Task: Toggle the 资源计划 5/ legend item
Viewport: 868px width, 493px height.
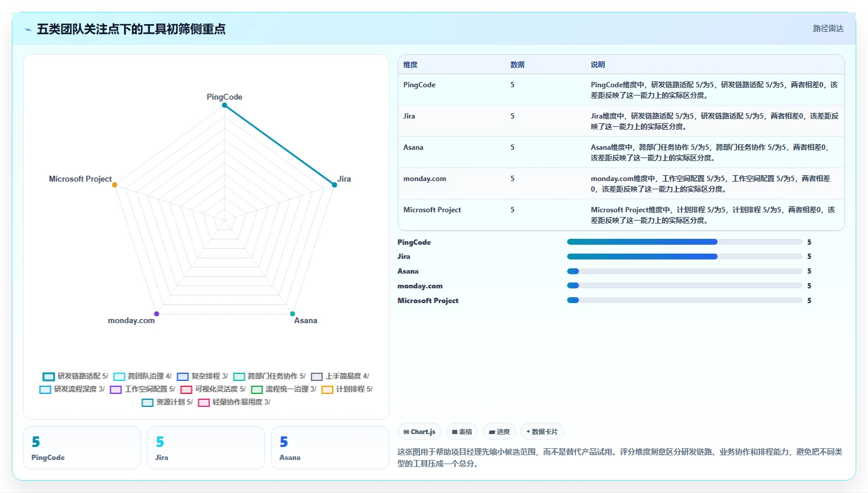Action: tap(167, 402)
